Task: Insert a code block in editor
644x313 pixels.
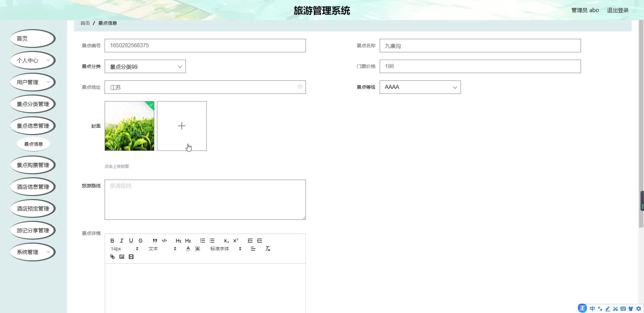Action: tap(164, 241)
